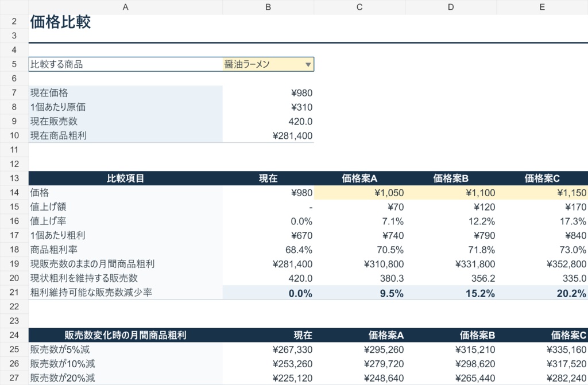Click the ¥225,120 cell in 20%減 row
The height and width of the screenshot is (385, 588).
pos(268,378)
